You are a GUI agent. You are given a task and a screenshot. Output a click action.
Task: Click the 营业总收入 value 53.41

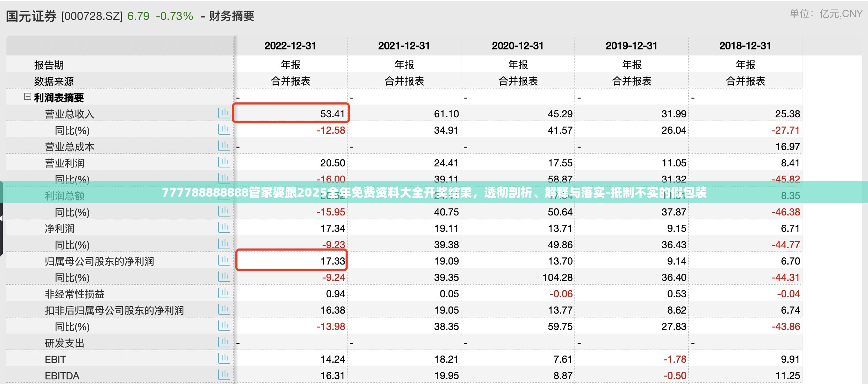332,114
